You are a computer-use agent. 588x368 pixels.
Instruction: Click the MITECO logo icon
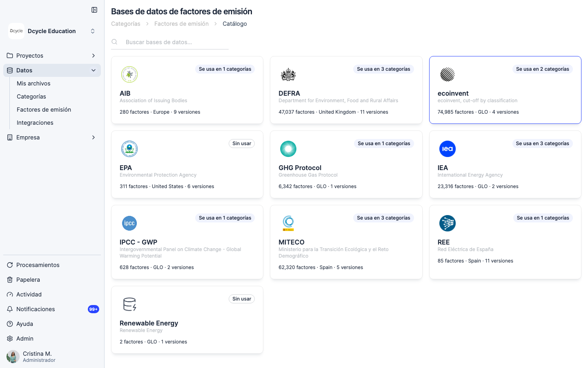288,223
